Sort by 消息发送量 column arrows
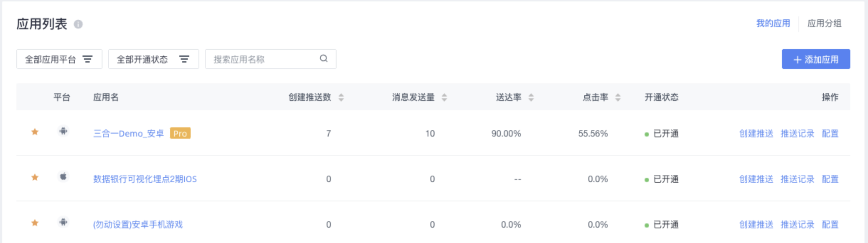This screenshot has width=868, height=243. click(444, 97)
